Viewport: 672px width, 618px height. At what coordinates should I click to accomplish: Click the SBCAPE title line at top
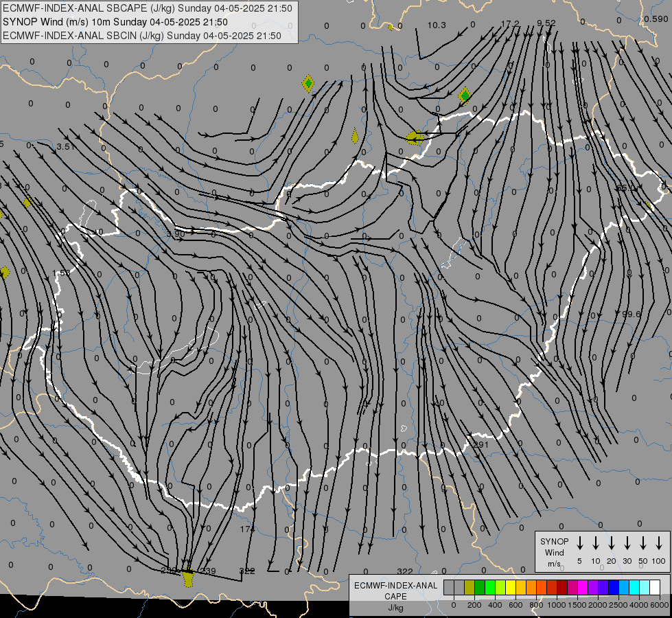(148, 8)
